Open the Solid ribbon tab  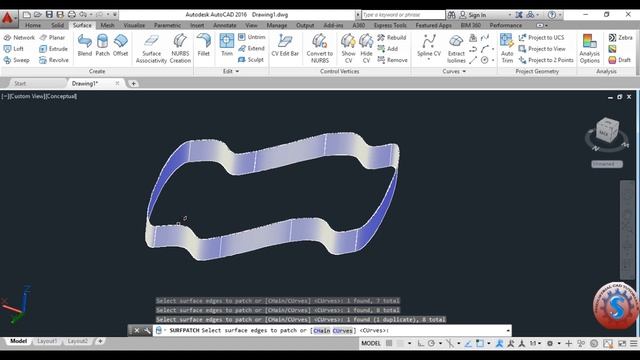click(x=58, y=25)
